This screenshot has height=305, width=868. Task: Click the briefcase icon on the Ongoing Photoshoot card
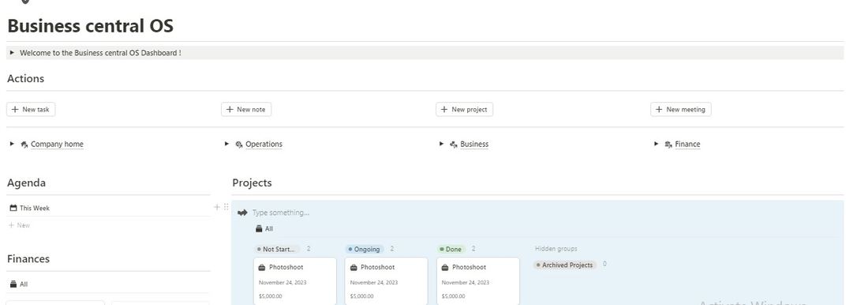[354, 267]
